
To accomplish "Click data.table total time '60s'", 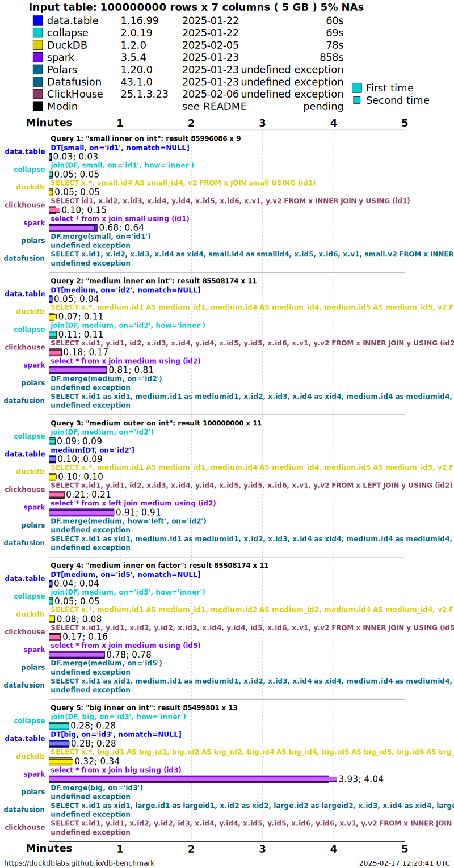I will coord(335,21).
